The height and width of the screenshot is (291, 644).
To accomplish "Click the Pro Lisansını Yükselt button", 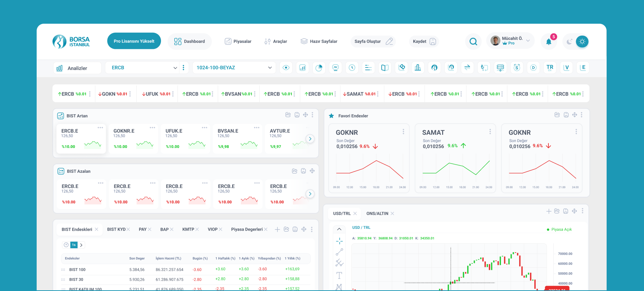I will click(x=134, y=41).
